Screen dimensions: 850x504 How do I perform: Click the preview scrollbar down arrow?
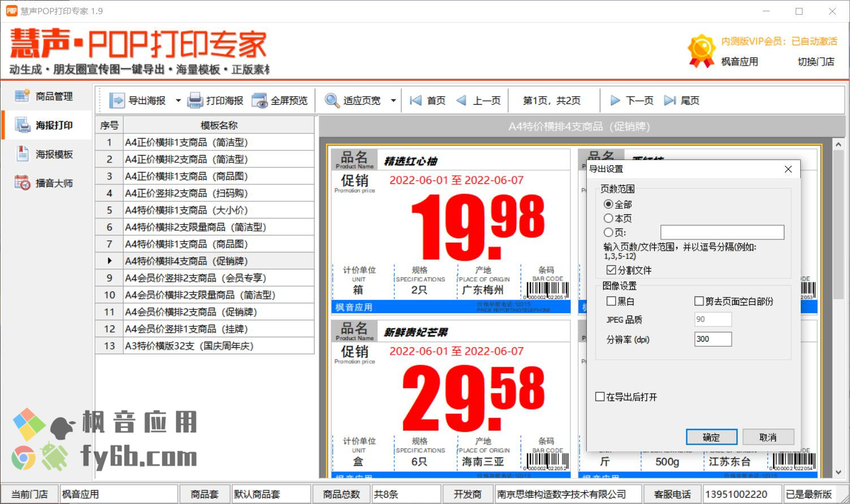click(838, 472)
